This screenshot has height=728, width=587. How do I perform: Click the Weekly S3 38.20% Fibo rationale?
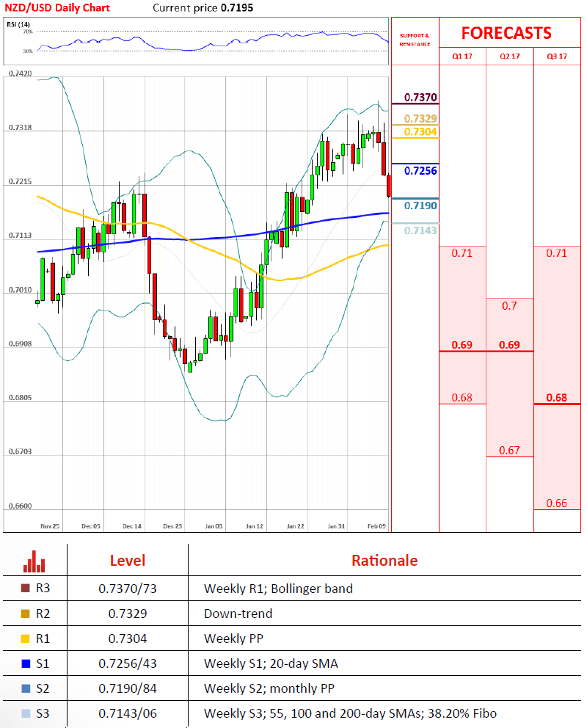[350, 713]
